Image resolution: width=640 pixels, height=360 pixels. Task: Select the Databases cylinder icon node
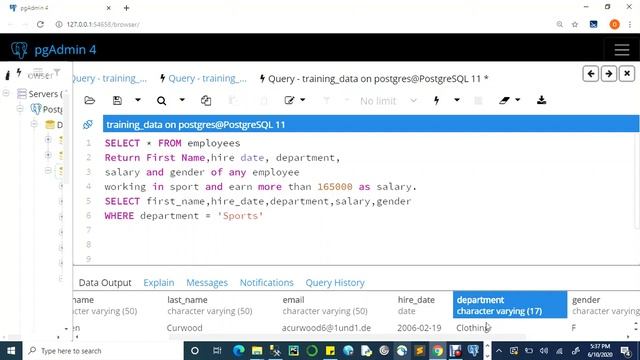pos(50,124)
